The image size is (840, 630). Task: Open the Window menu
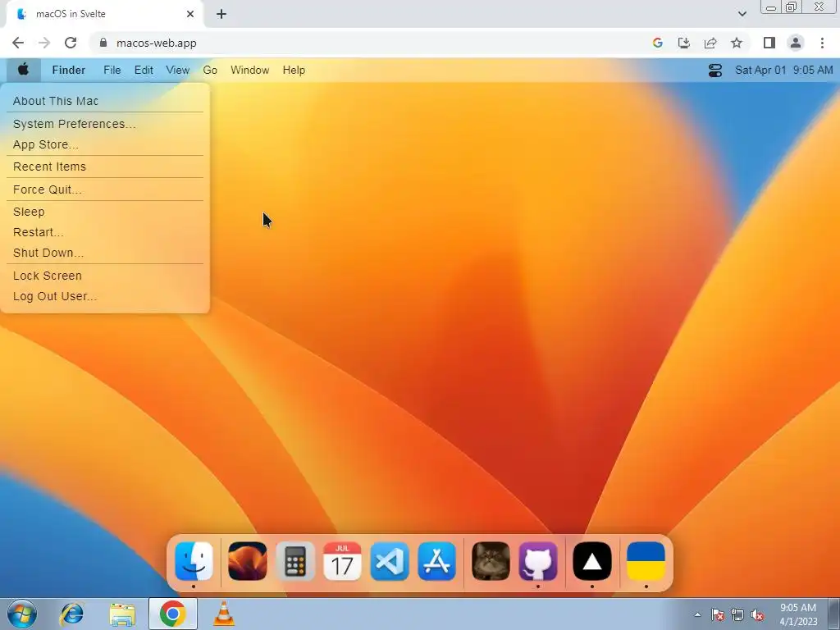click(249, 71)
